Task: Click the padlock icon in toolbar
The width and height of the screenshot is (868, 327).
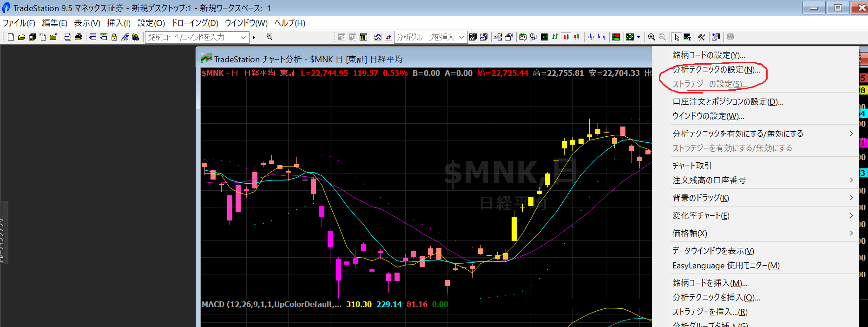Action: (114, 37)
